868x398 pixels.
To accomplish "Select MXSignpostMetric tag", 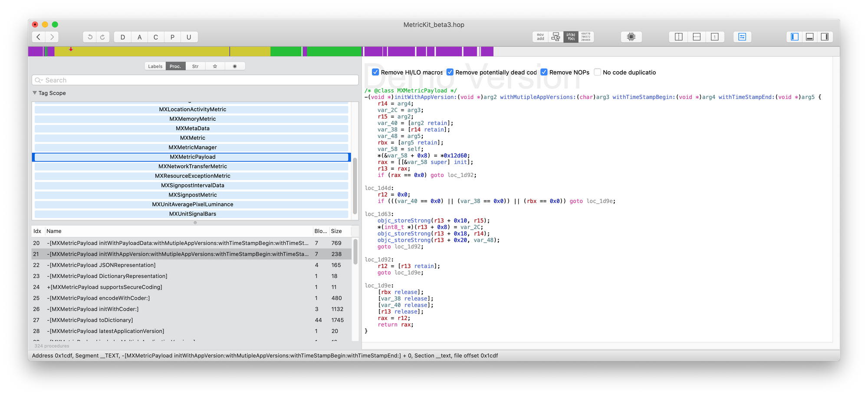I will click(x=191, y=195).
